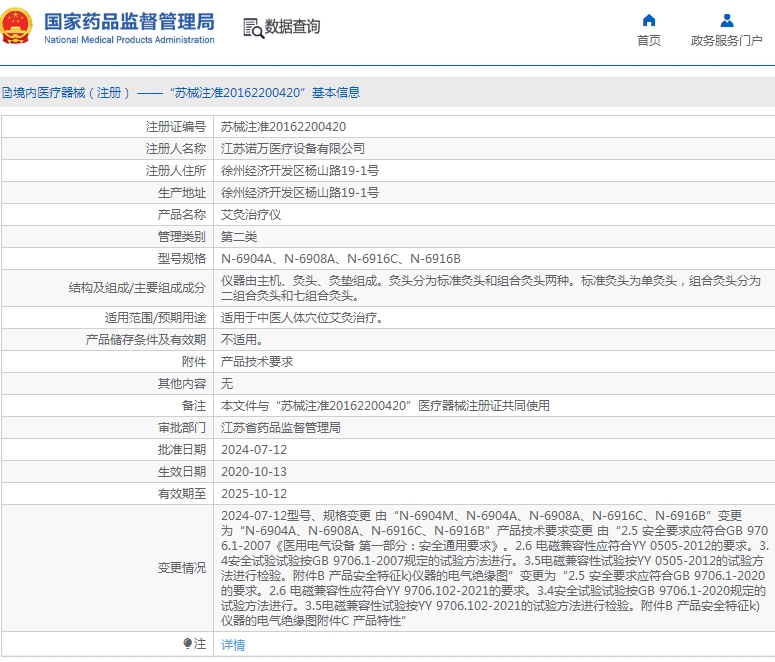This screenshot has height=662, width=775.
Task: Click the 数据查询 magnifier document icon
Action: (252, 28)
